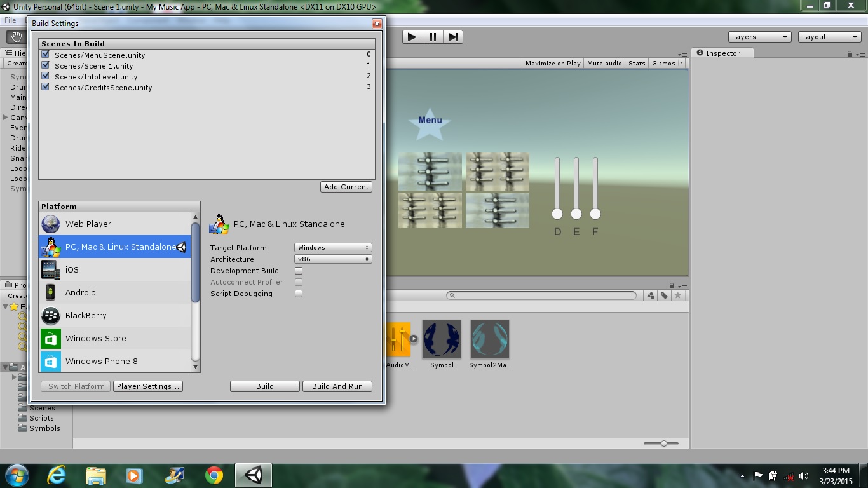The image size is (868, 488).
Task: Select the Windows Phone 8 platform icon
Action: 51,361
